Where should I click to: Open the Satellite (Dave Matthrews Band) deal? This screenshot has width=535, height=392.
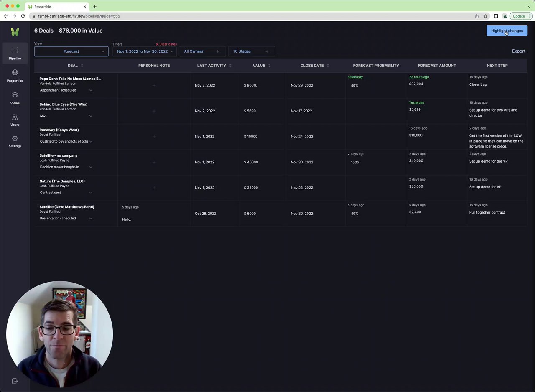coord(67,207)
